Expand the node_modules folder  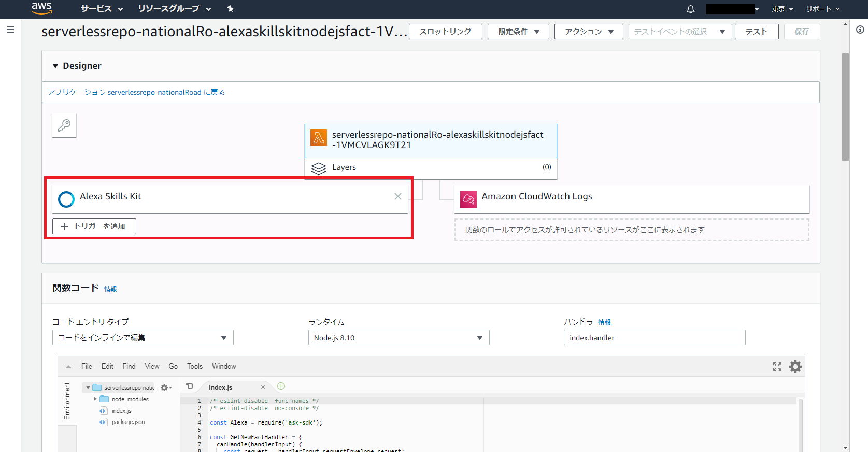(x=95, y=399)
